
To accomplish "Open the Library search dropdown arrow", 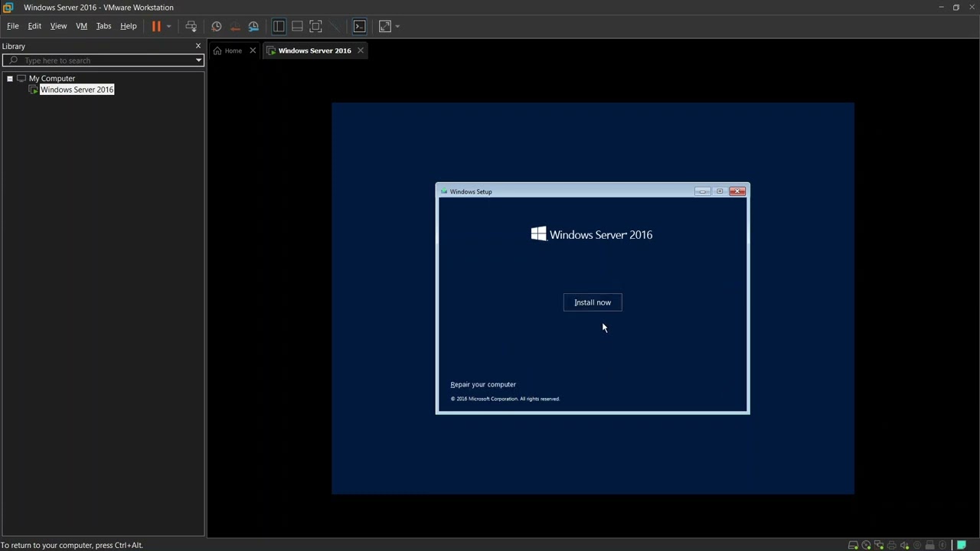I will (198, 60).
